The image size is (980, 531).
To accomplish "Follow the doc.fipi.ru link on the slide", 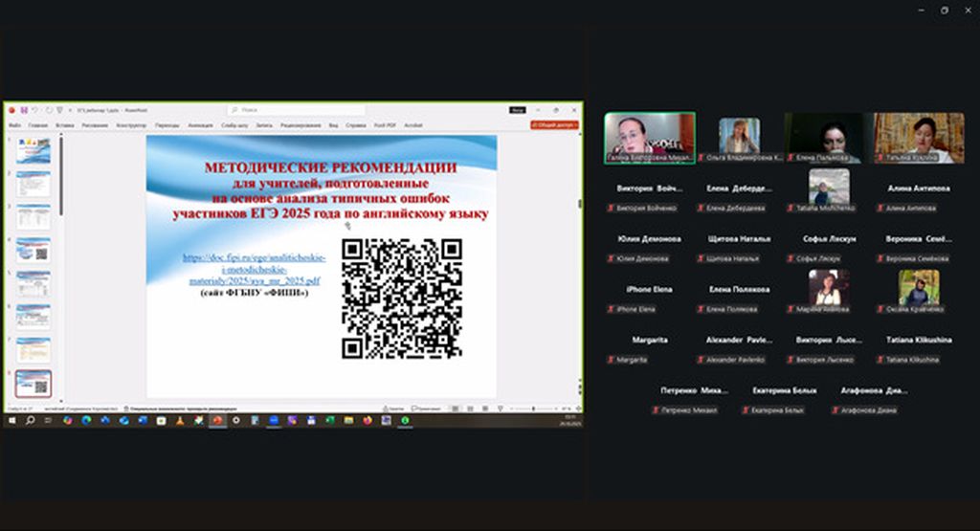I will tap(254, 270).
